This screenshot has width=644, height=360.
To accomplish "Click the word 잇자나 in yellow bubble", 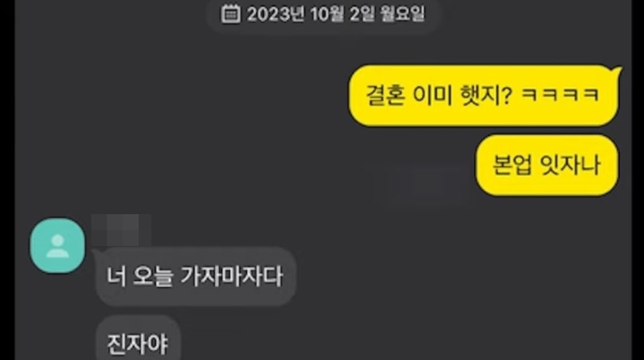I will click(570, 165).
